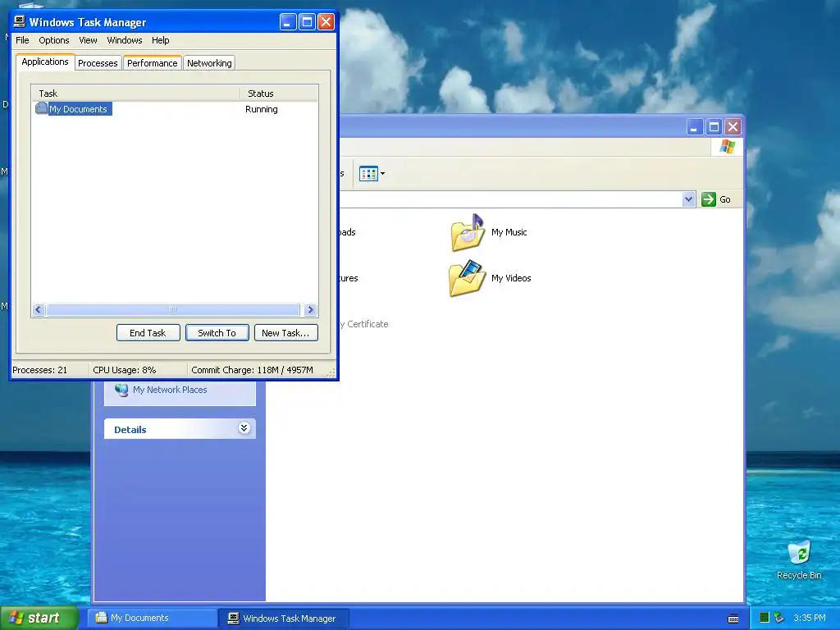The image size is (840, 630).
Task: Switch to the Applications tab
Action: click(45, 62)
